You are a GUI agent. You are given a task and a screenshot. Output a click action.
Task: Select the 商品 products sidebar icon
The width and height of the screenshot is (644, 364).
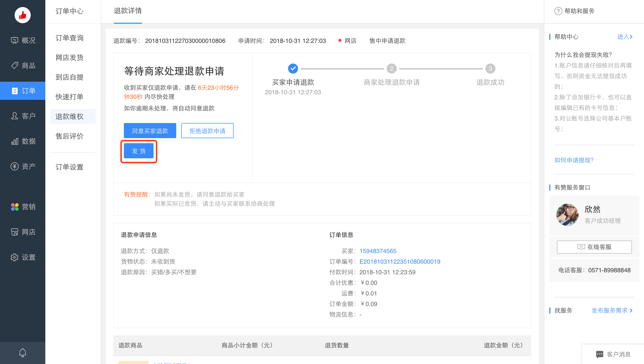click(x=23, y=66)
